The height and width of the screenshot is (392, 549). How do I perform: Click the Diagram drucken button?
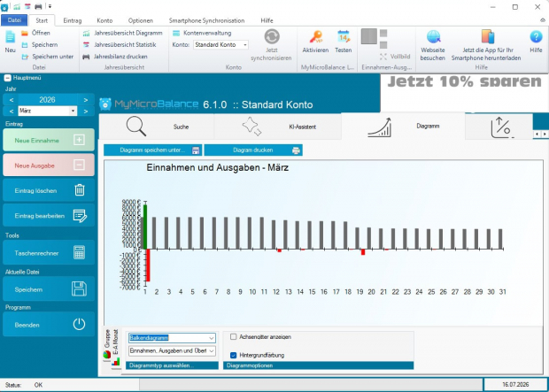pos(253,150)
